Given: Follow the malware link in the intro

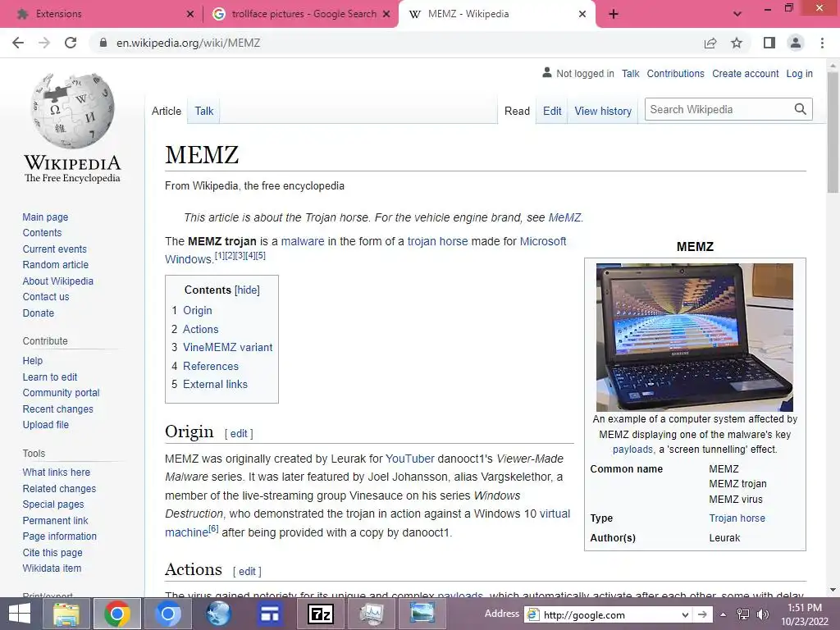Looking at the screenshot, I should [303, 241].
